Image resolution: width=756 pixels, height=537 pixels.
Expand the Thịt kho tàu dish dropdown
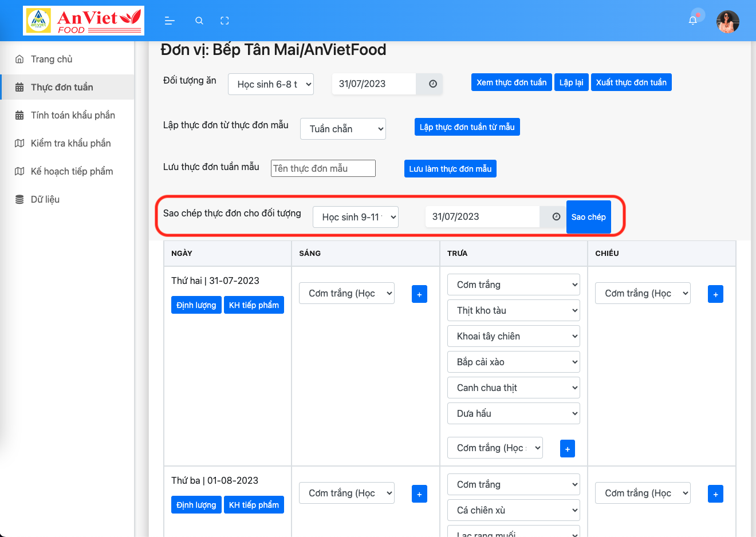pyautogui.click(x=513, y=310)
